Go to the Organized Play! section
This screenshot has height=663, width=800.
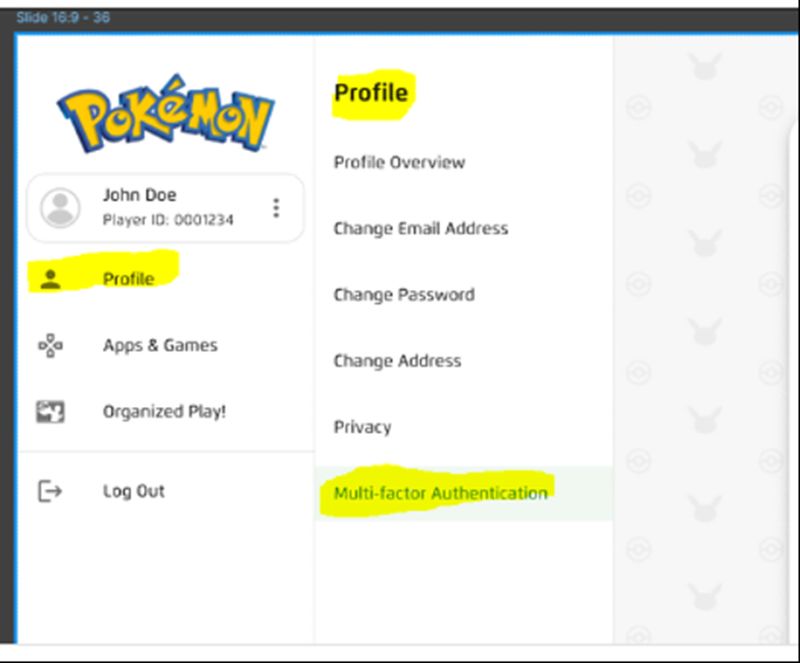pyautogui.click(x=164, y=412)
